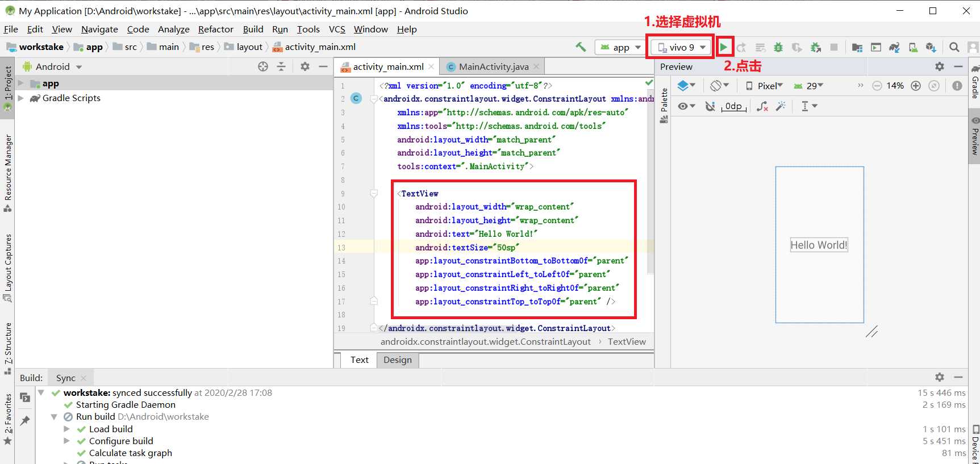
Task: Open the Pixel device preview dropdown
Action: click(x=765, y=86)
